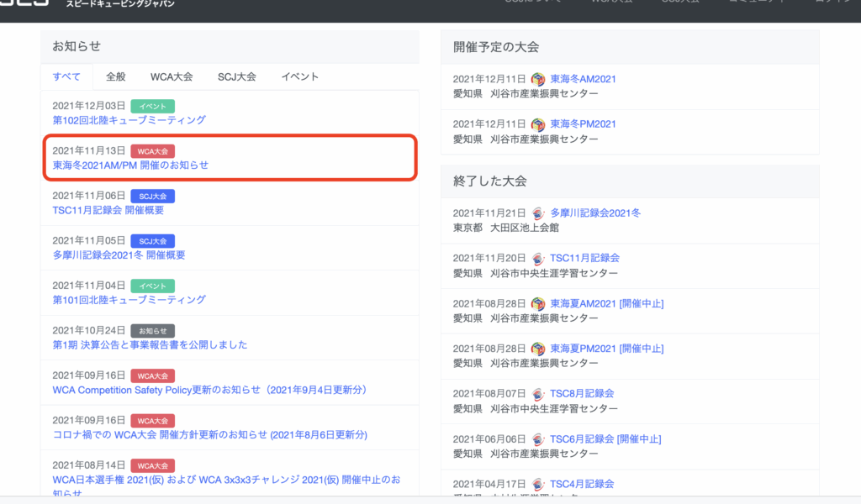The width and height of the screenshot is (861, 504).
Task: Click WCA logo icon beside 東海冬PM2021
Action: 538,124
